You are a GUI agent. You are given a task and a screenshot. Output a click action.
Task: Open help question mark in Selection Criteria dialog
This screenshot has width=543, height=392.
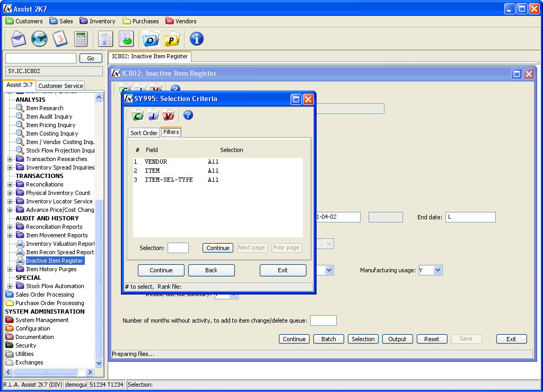coord(188,115)
